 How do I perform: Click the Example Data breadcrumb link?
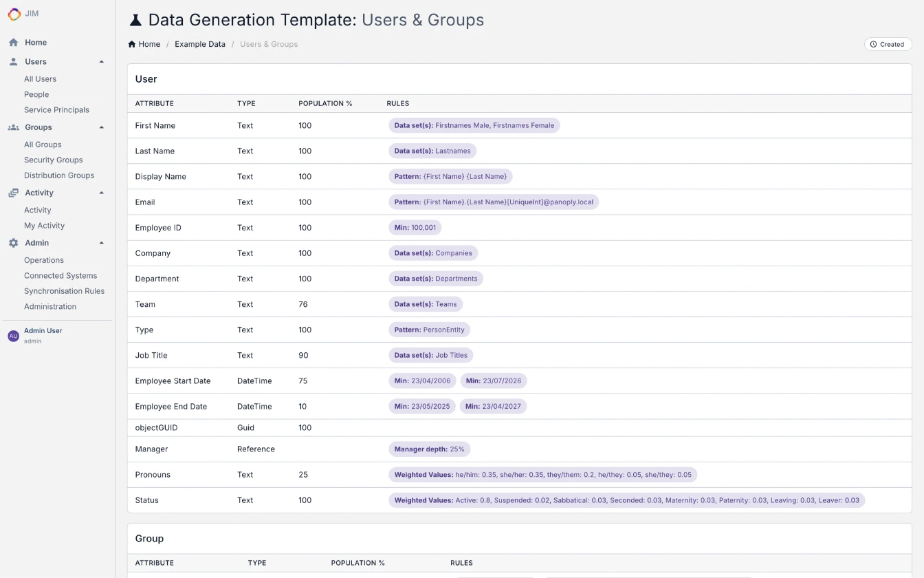(x=200, y=44)
